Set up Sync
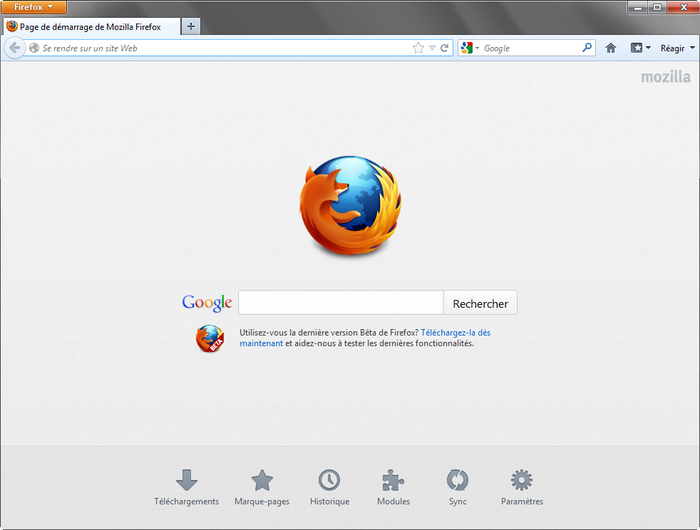 tap(458, 487)
